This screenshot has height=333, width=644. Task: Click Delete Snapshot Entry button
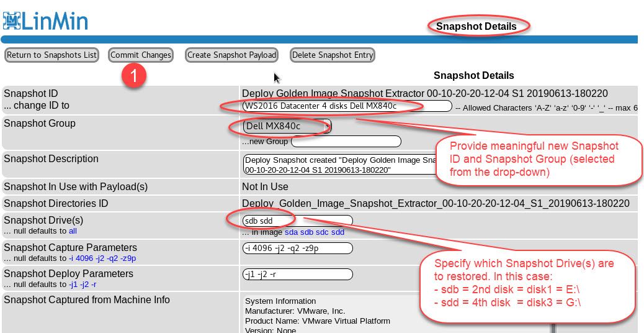click(x=332, y=55)
